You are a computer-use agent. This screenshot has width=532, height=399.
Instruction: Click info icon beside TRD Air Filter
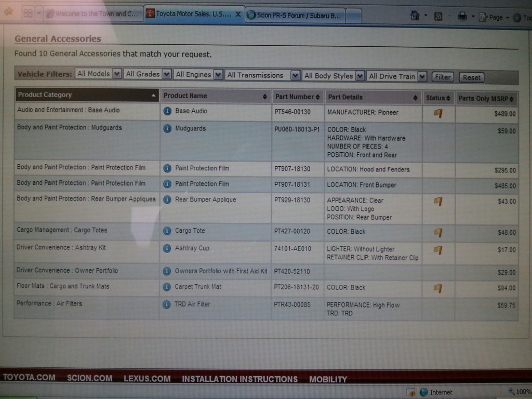click(x=167, y=304)
